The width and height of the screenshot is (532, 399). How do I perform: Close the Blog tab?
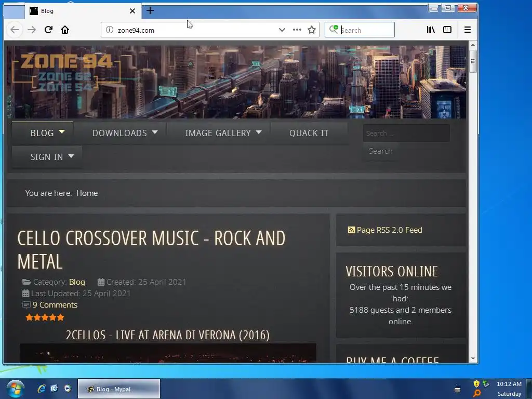[x=132, y=11]
